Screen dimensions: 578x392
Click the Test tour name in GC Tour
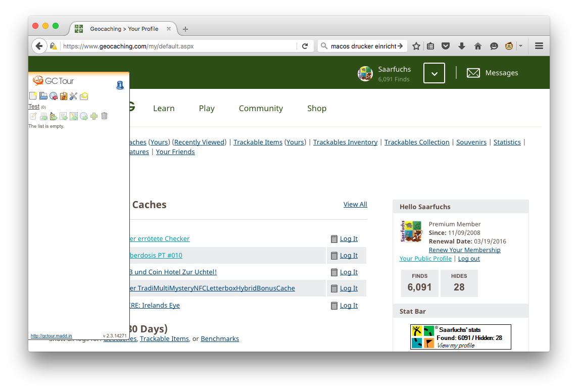(x=34, y=107)
